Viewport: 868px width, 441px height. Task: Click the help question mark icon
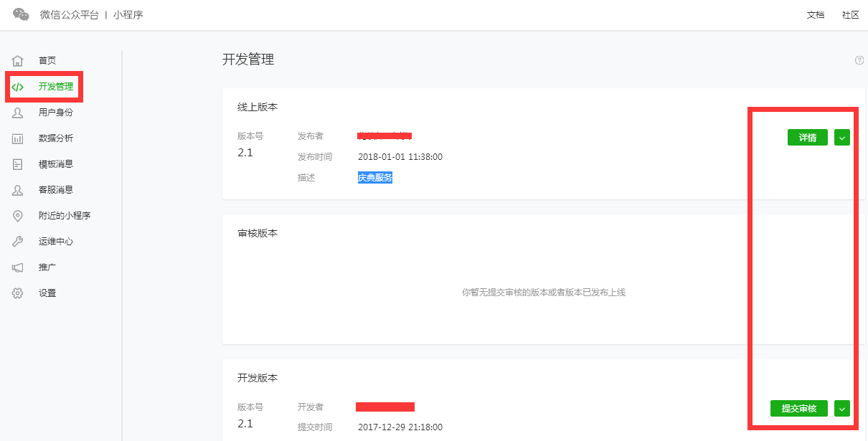[859, 60]
